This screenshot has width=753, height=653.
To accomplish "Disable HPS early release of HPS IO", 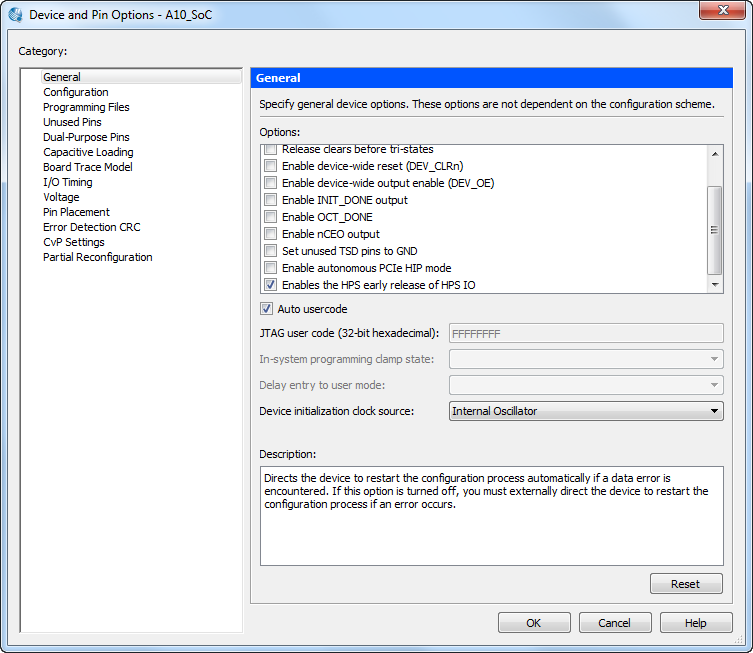I will [270, 285].
